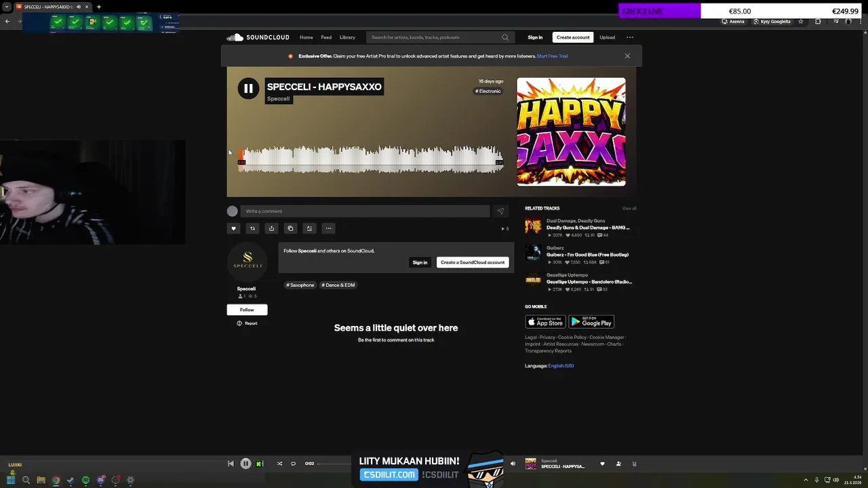This screenshot has width=868, height=488.
Task: Follow the Start Free Trial link
Action: point(552,56)
